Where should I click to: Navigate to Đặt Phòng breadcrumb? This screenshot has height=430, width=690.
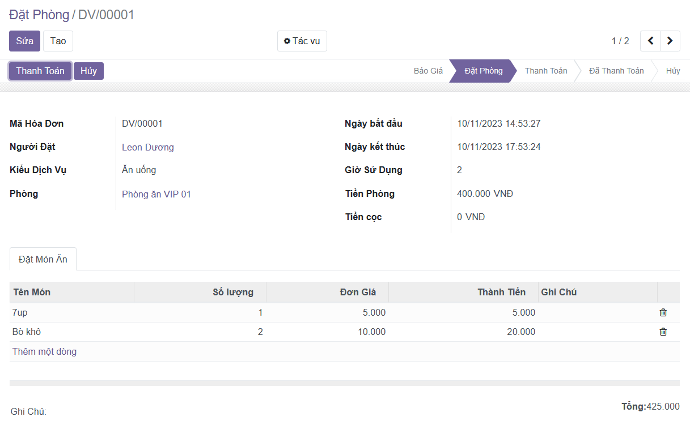pos(39,14)
